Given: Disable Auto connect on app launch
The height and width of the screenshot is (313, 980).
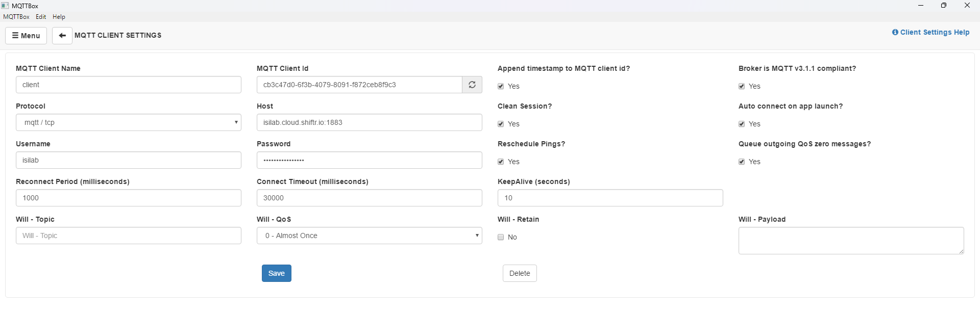Looking at the screenshot, I should pyautogui.click(x=742, y=124).
